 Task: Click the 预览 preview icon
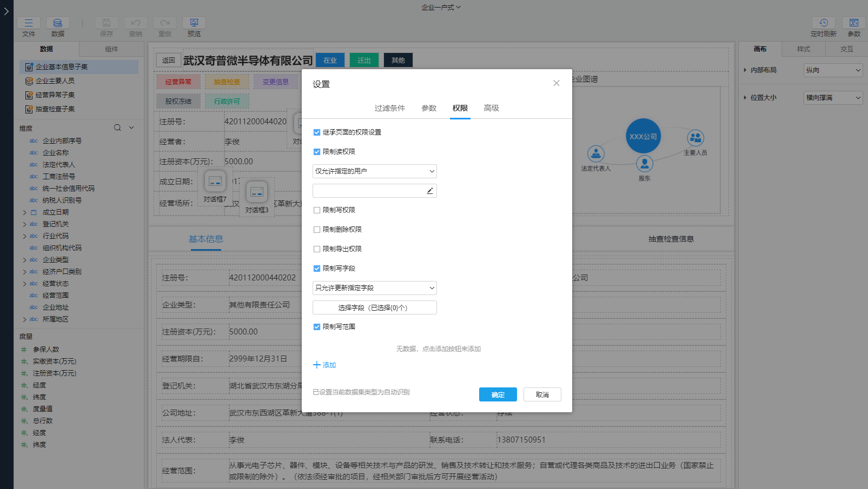194,23
